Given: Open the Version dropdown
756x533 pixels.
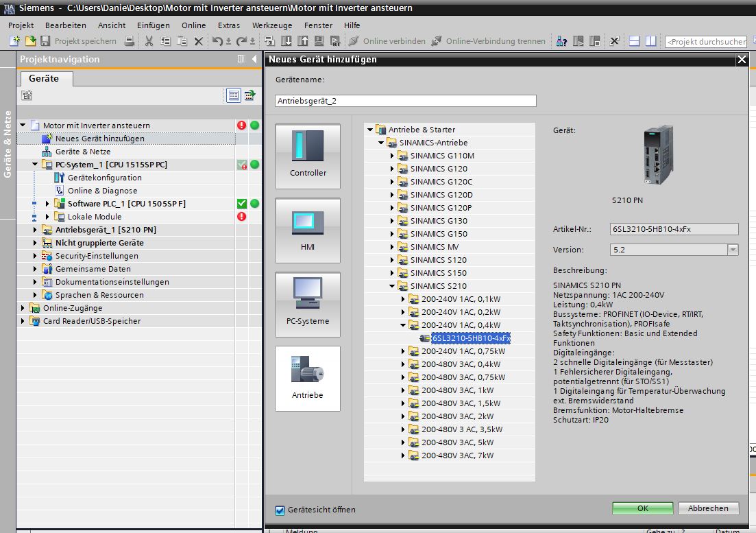Looking at the screenshot, I should 733,250.
